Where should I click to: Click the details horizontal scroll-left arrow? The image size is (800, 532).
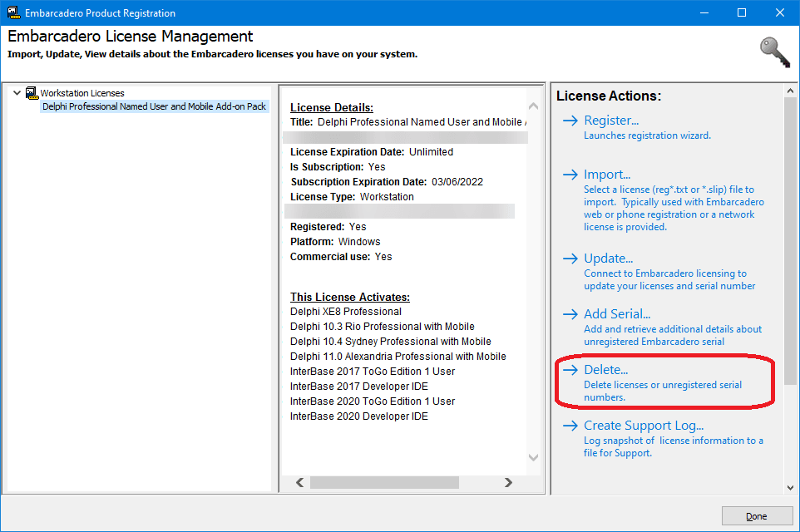point(300,482)
